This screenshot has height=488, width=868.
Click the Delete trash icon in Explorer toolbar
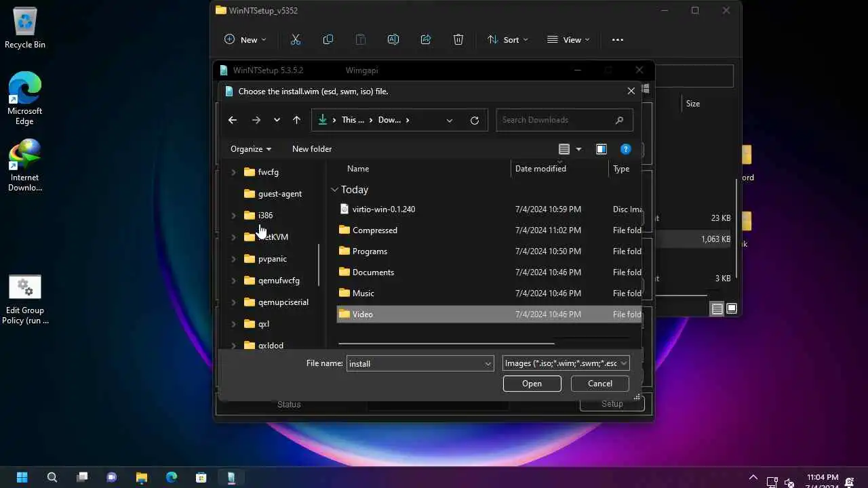(x=458, y=39)
